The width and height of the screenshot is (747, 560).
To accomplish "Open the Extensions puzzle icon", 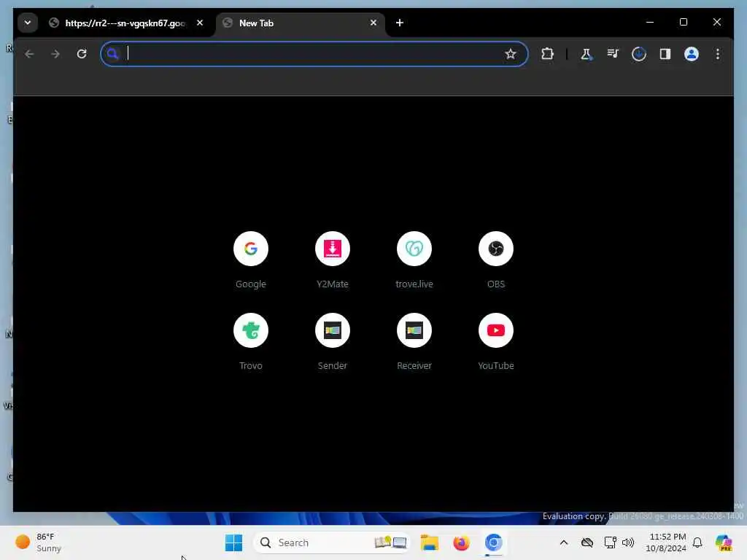I will (547, 54).
